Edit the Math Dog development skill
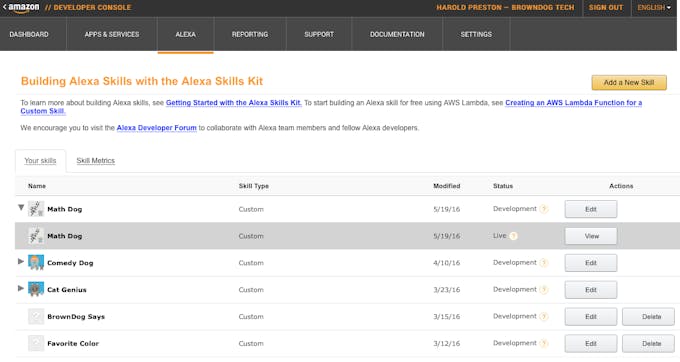 pyautogui.click(x=591, y=209)
